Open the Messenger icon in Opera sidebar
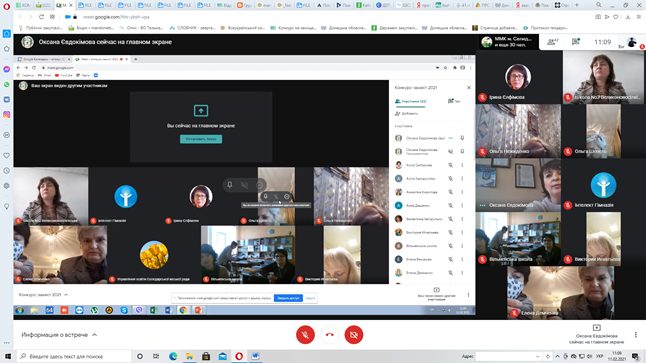The width and height of the screenshot is (646, 363). tap(7, 69)
